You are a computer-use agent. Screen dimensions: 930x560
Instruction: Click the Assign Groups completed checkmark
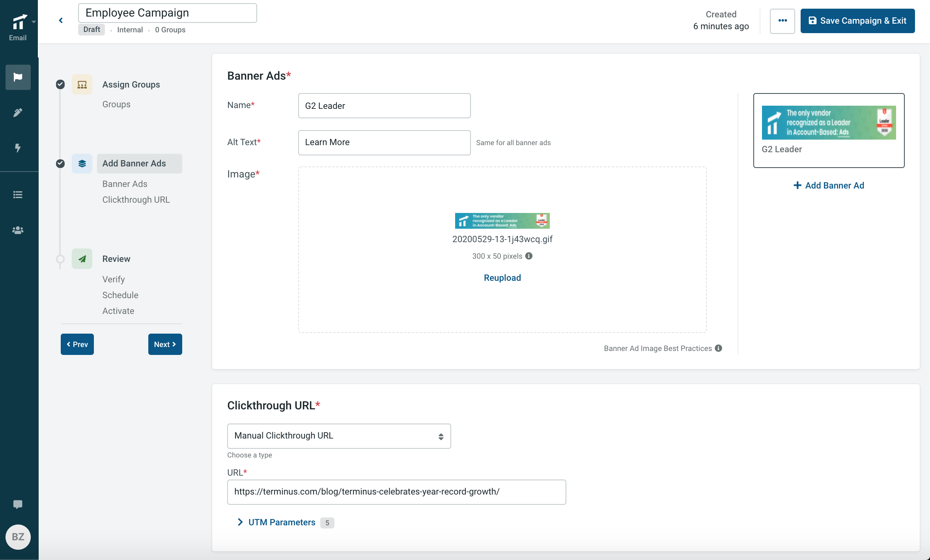coord(60,84)
